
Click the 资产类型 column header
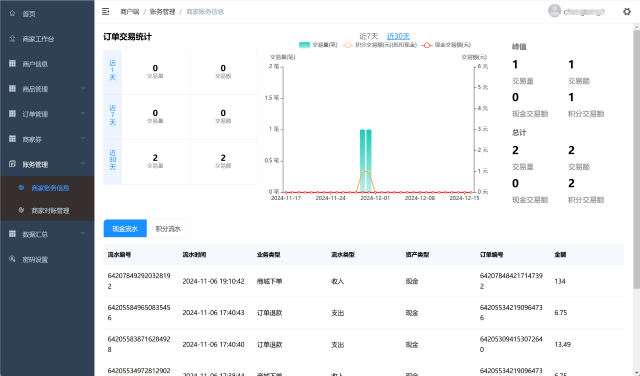point(417,254)
